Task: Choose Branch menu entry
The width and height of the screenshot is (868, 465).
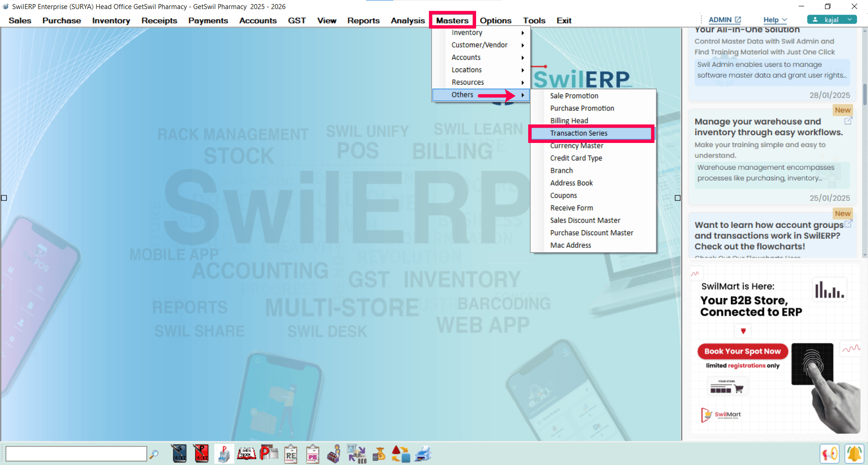Action: click(593, 171)
